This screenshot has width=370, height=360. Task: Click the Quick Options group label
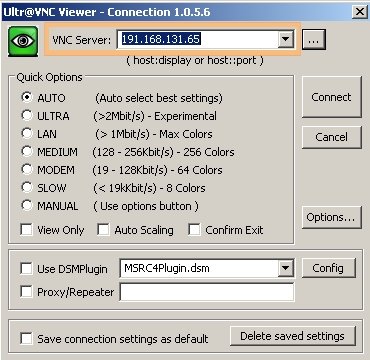click(49, 77)
